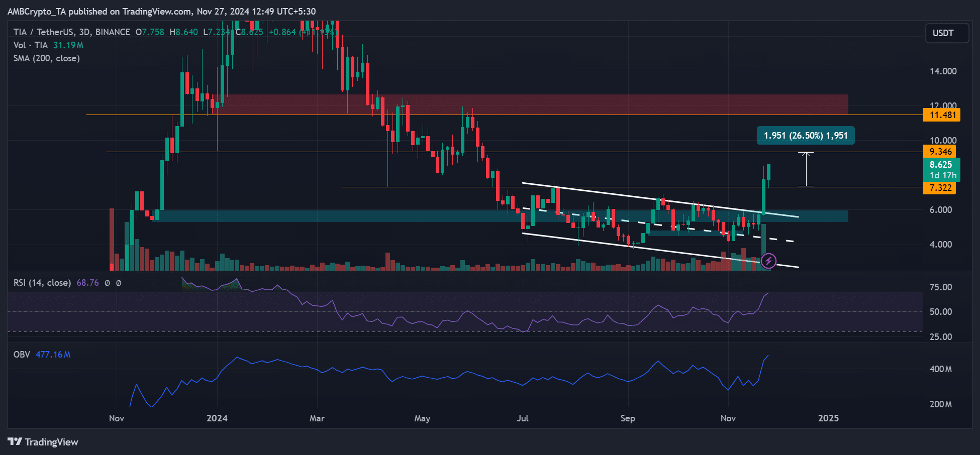Click the Jul time axis label
This screenshot has width=980, height=455.
pyautogui.click(x=523, y=418)
